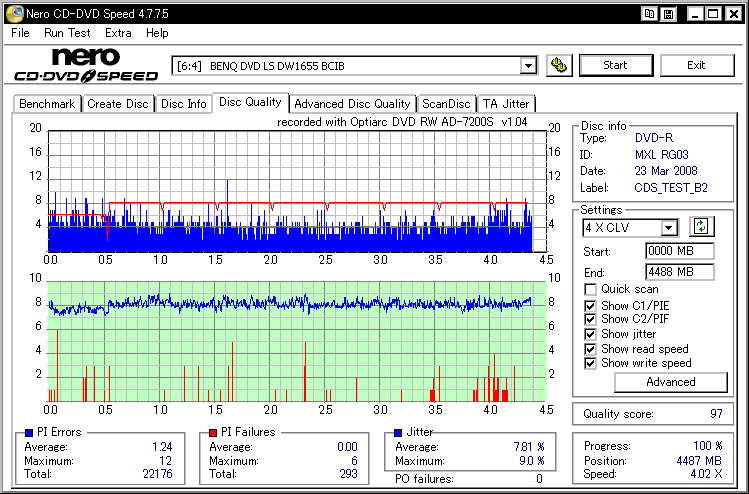Image resolution: width=749 pixels, height=494 pixels.
Task: Open the Run Test menu
Action: coord(67,33)
